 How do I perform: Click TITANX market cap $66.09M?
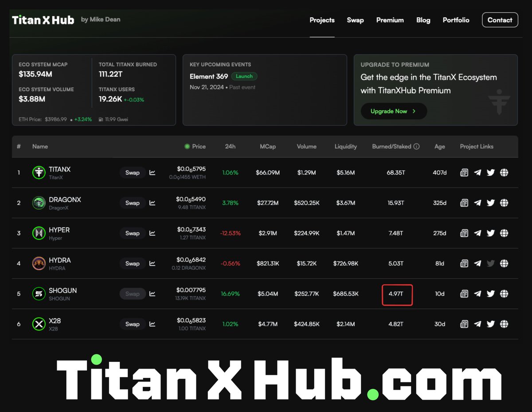(268, 173)
